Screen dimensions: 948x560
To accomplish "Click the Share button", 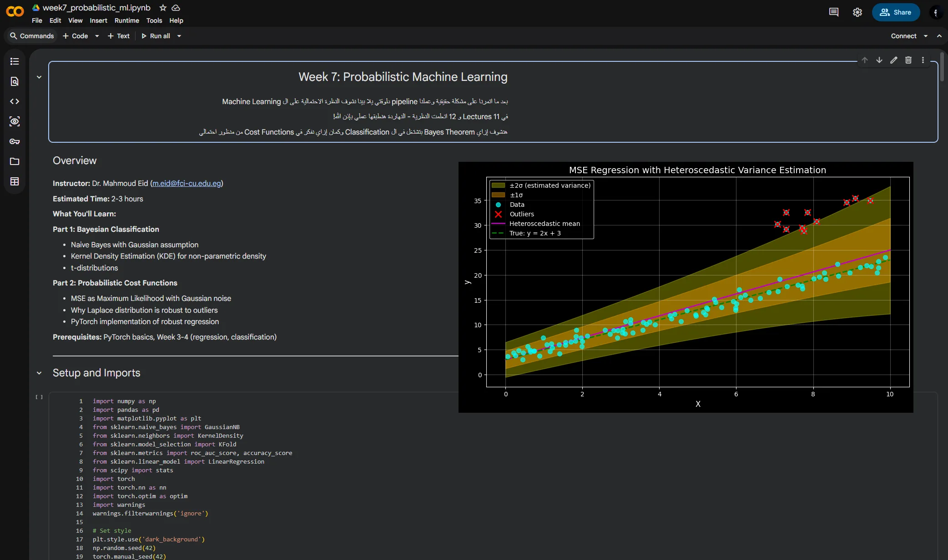I will point(895,12).
